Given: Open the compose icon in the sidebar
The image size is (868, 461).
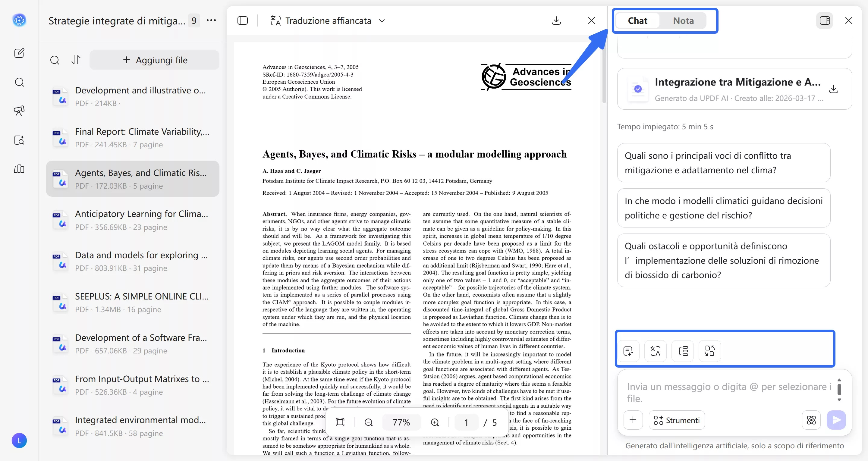Looking at the screenshot, I should tap(19, 53).
